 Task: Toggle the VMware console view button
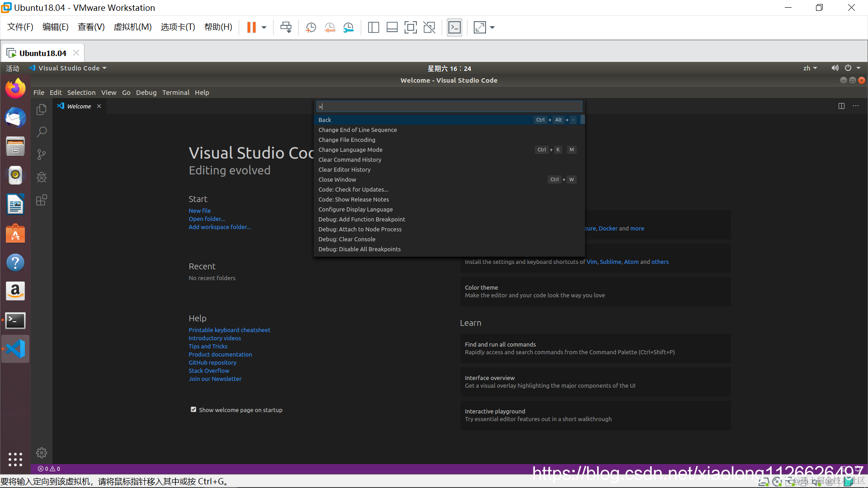click(454, 28)
